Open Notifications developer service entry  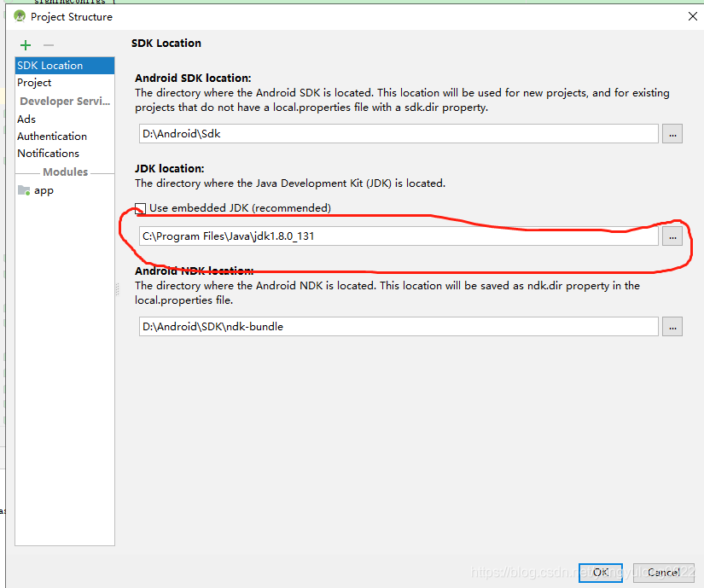(65, 153)
